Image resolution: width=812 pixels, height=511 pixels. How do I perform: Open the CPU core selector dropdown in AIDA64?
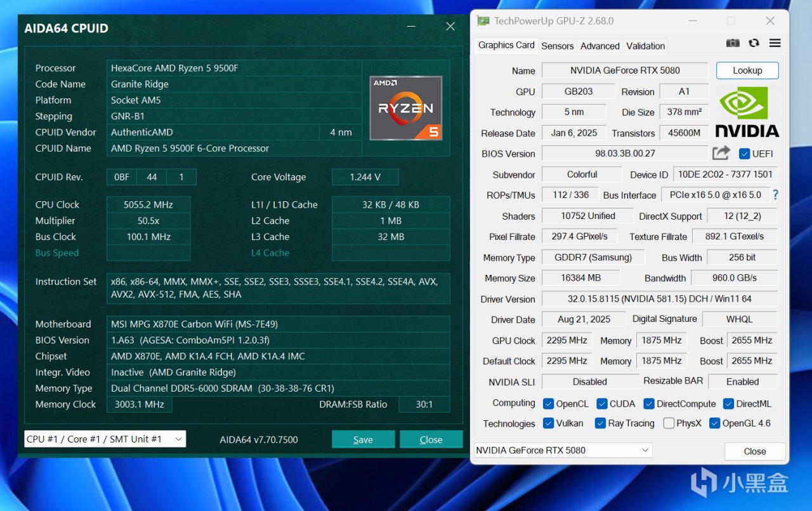[x=105, y=439]
